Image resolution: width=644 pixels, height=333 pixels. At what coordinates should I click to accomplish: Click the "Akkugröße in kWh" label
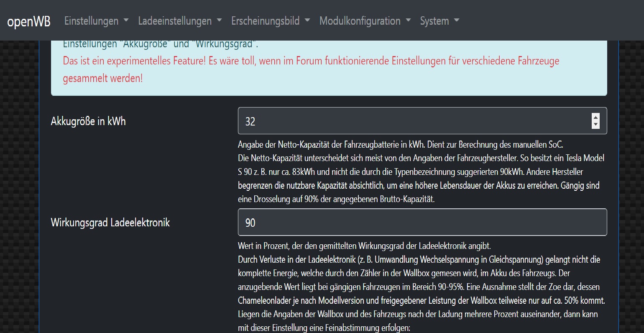pyautogui.click(x=88, y=121)
